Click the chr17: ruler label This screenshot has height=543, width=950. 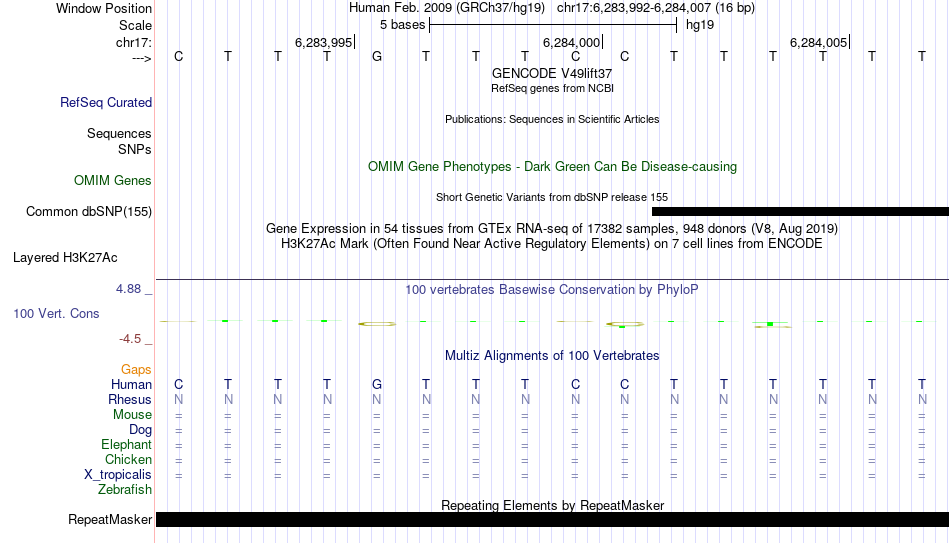pyautogui.click(x=133, y=42)
